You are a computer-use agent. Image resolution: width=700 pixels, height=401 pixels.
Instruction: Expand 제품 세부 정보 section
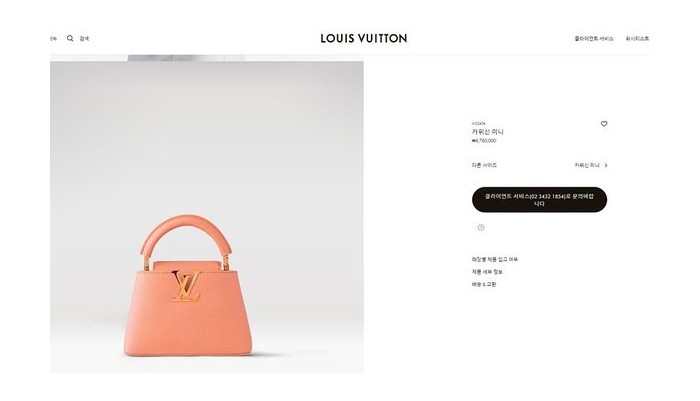[x=487, y=272]
